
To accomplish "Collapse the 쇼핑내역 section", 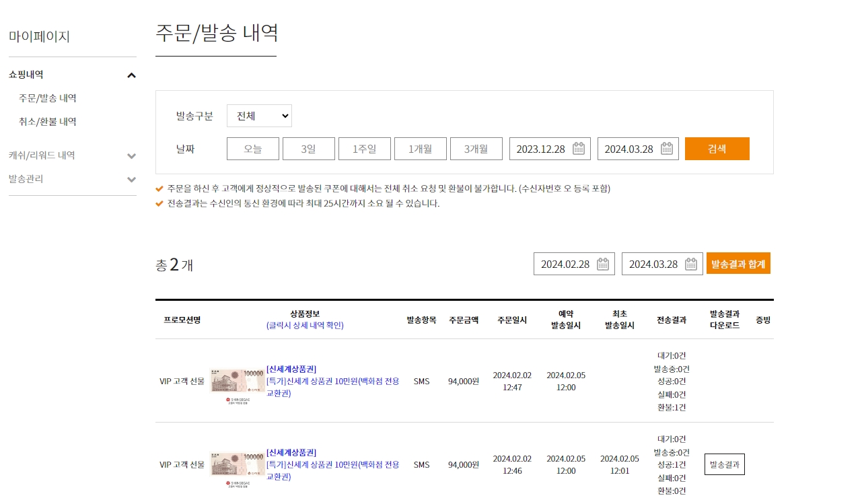I will (x=131, y=75).
